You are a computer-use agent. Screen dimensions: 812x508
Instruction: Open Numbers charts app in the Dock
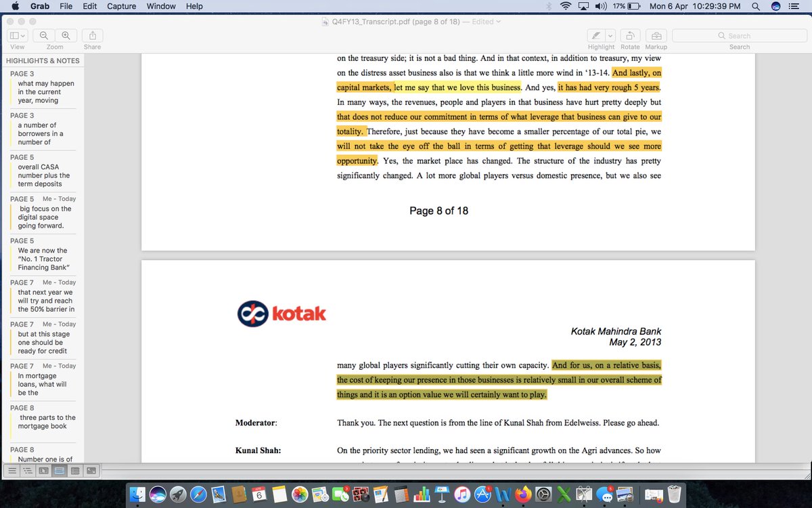coord(422,495)
